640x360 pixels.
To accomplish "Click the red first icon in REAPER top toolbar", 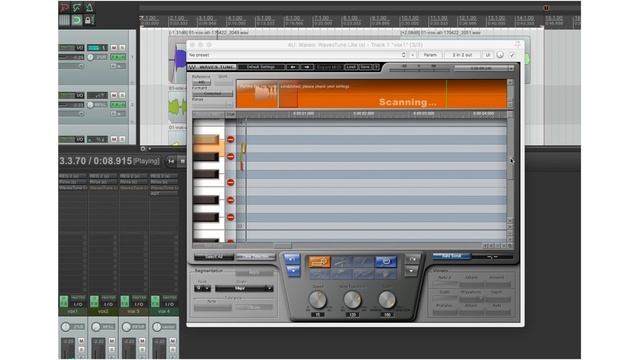I will (x=64, y=7).
